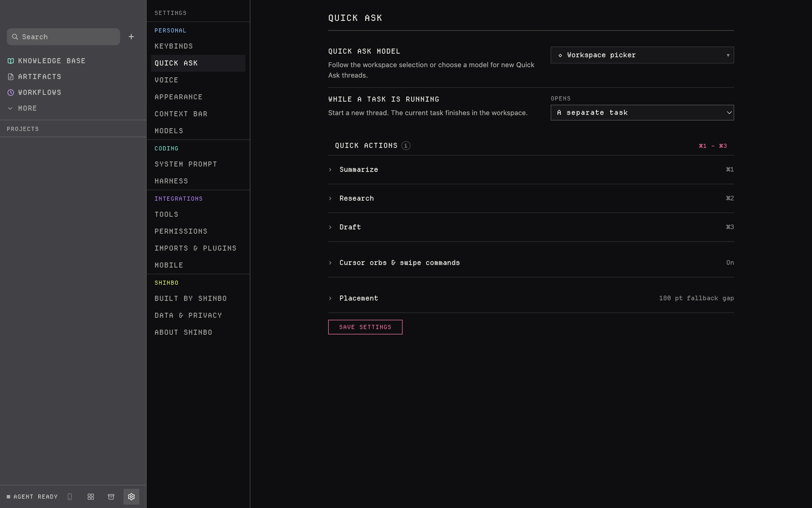Open Tools settings
This screenshot has width=812, height=508.
point(198,214)
